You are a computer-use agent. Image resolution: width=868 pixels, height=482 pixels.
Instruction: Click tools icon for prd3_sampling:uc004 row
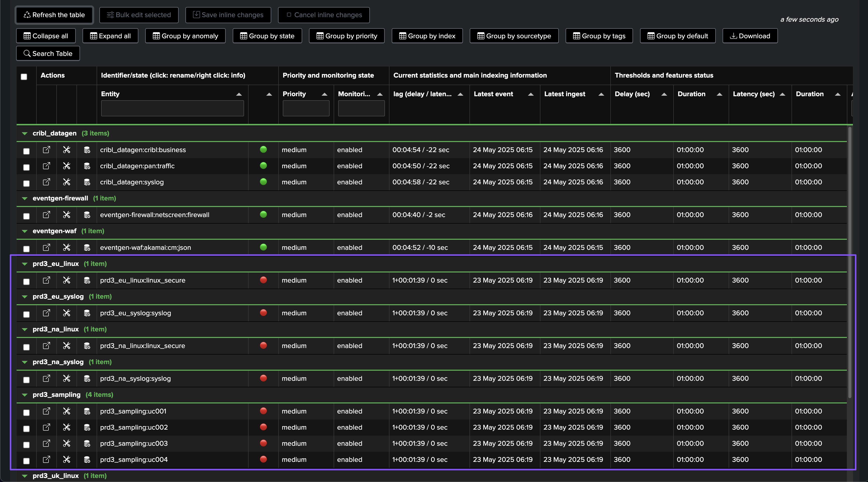coord(67,459)
